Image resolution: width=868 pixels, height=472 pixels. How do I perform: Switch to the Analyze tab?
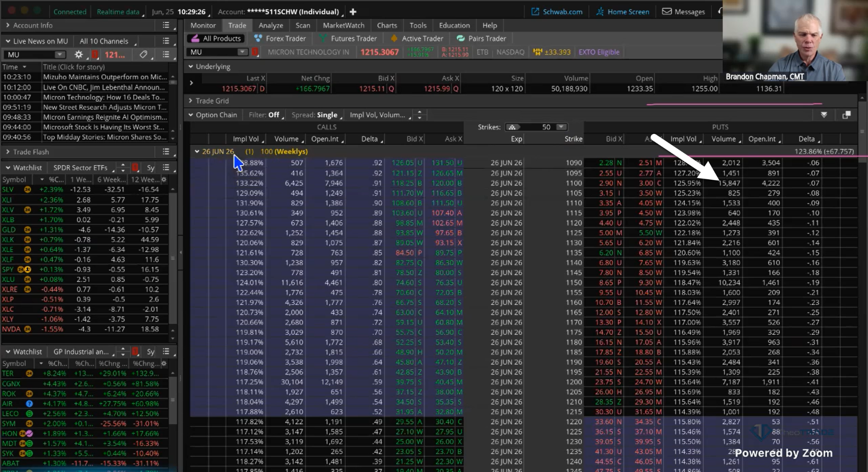pyautogui.click(x=271, y=25)
